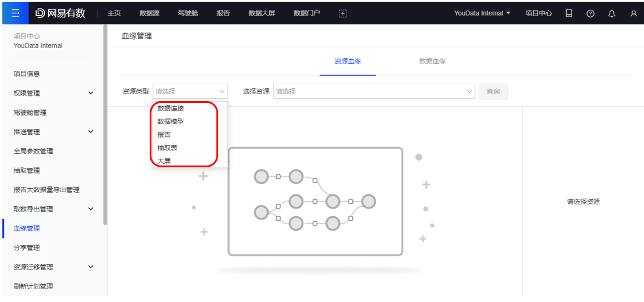Switch to the 资源血缘 tab
Viewport: 644px width, 302px height.
click(x=348, y=61)
